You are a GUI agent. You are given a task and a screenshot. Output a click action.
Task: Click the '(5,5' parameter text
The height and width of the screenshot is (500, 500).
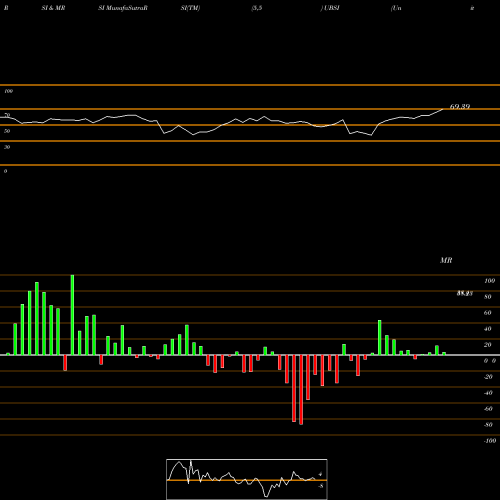257,8
